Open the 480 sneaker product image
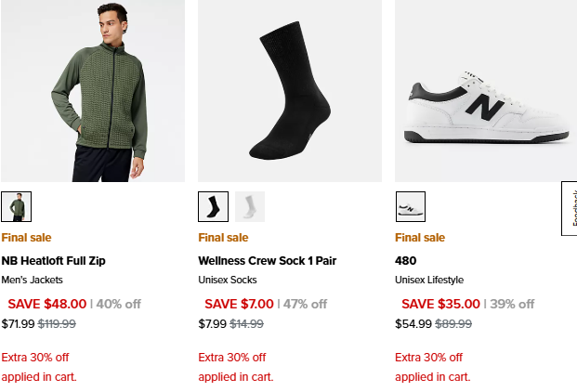Viewport: 577px width, 392px height. coord(486,91)
